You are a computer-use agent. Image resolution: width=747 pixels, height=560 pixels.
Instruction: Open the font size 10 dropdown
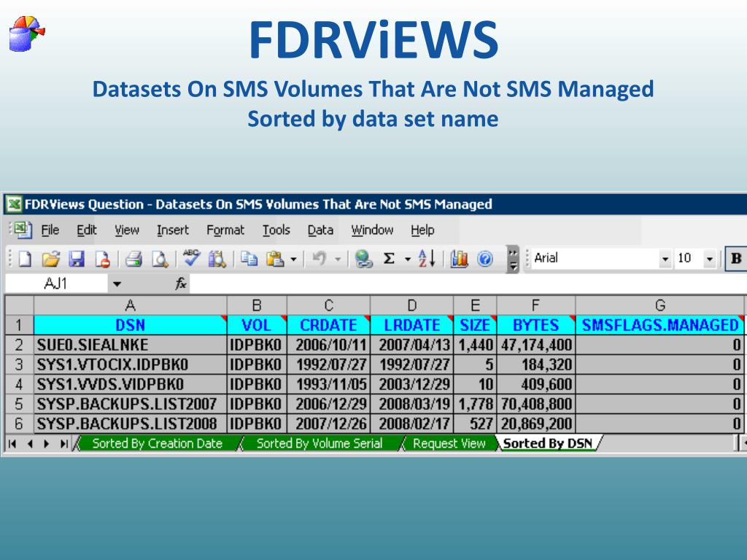click(x=709, y=259)
